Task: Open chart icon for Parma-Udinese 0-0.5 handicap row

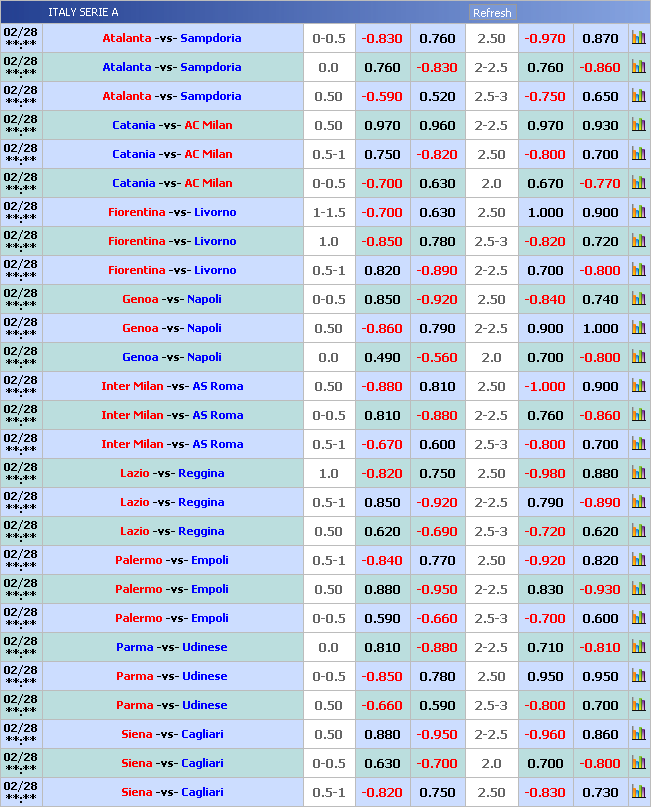Action: pos(639,676)
